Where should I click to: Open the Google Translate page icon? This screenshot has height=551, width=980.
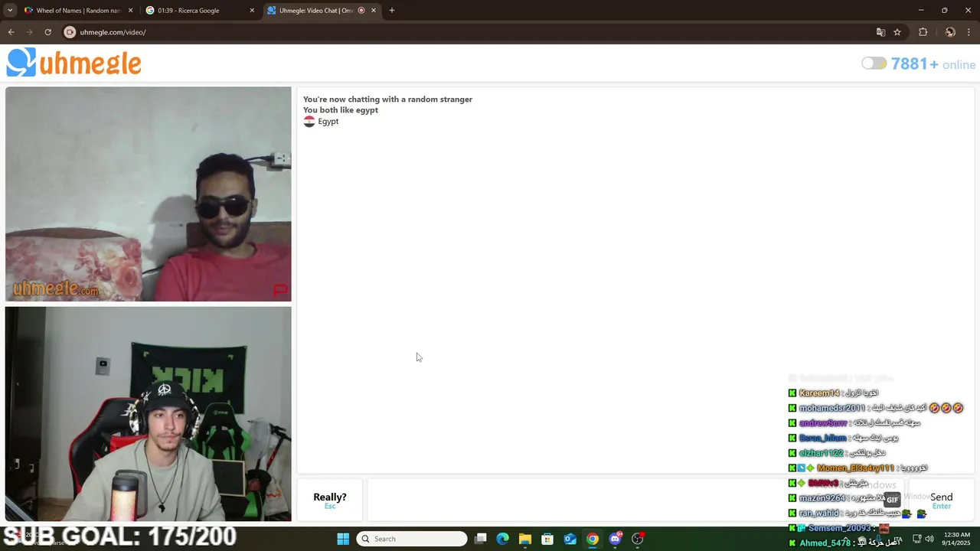coord(880,32)
